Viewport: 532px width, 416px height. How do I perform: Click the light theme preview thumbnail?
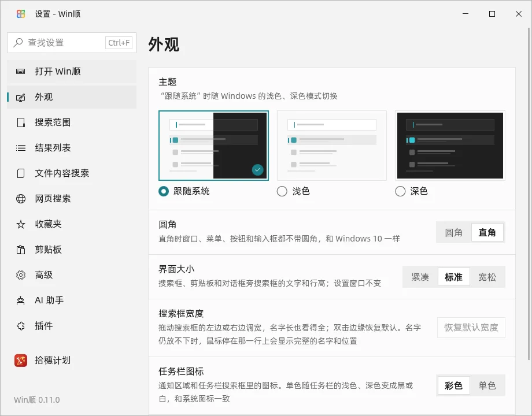[332, 146]
